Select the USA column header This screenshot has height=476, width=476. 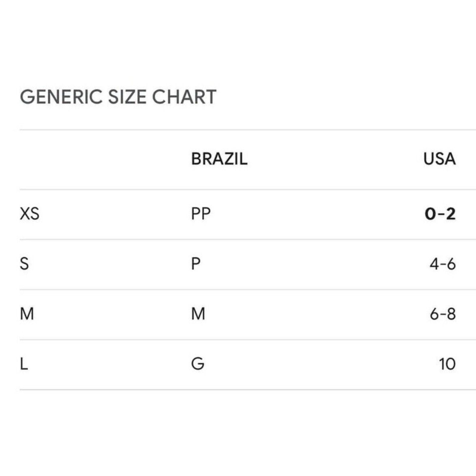pyautogui.click(x=439, y=159)
